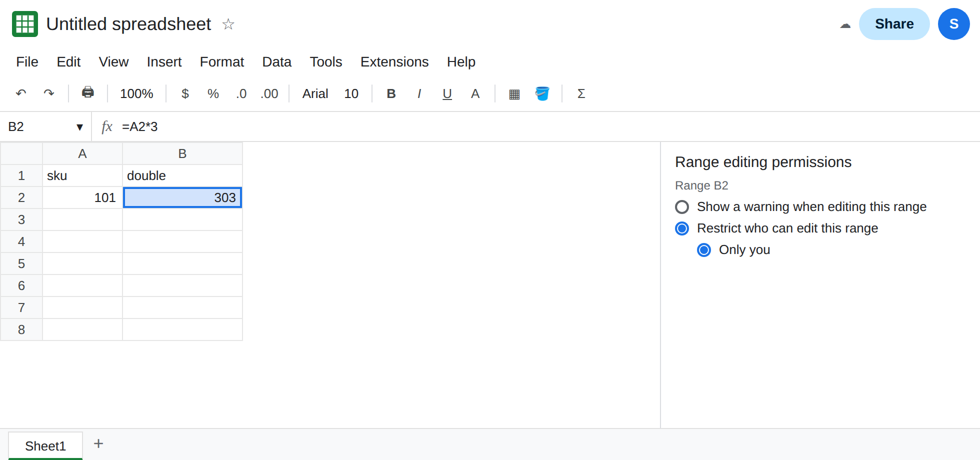Image resolution: width=980 pixels, height=460 pixels.
Task: Select row 6 header
Action: [21, 285]
